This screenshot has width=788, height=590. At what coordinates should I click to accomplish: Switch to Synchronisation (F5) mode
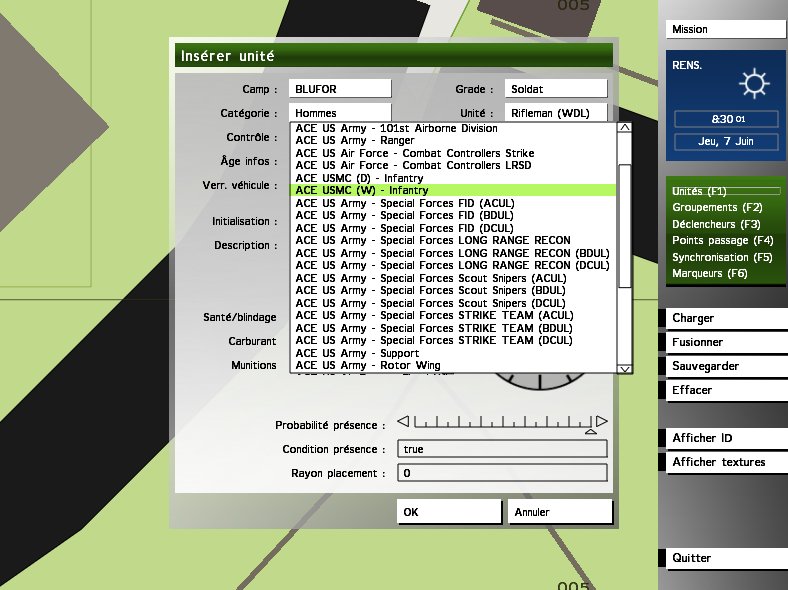[722, 257]
